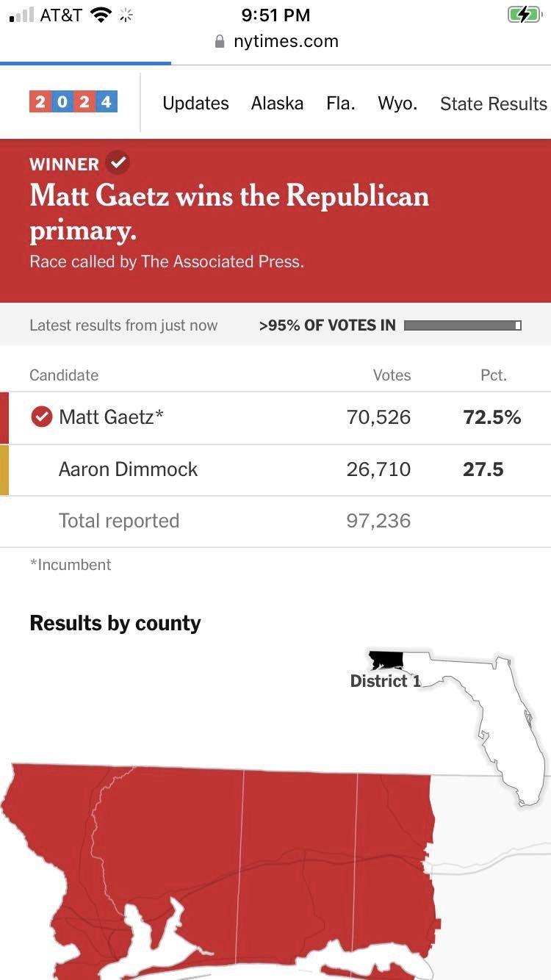Select the Aaron Dimmock candidate row
The width and height of the screenshot is (551, 980).
pyautogui.click(x=128, y=469)
